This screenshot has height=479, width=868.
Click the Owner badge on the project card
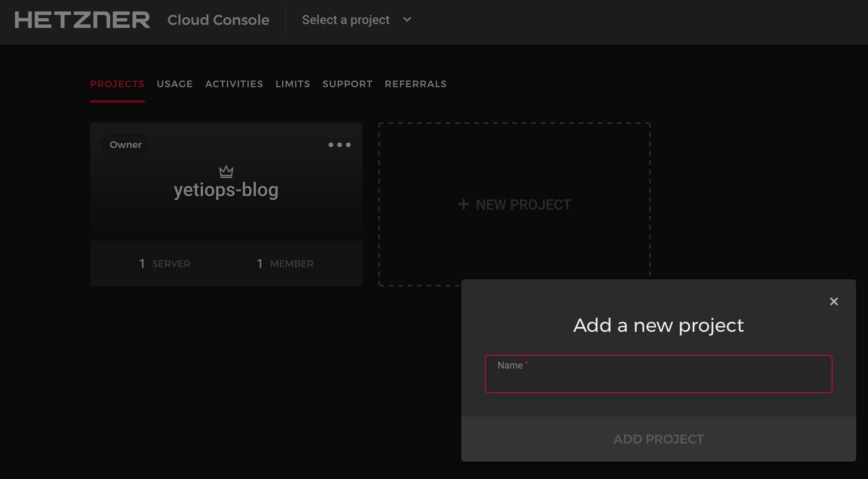[x=125, y=144]
